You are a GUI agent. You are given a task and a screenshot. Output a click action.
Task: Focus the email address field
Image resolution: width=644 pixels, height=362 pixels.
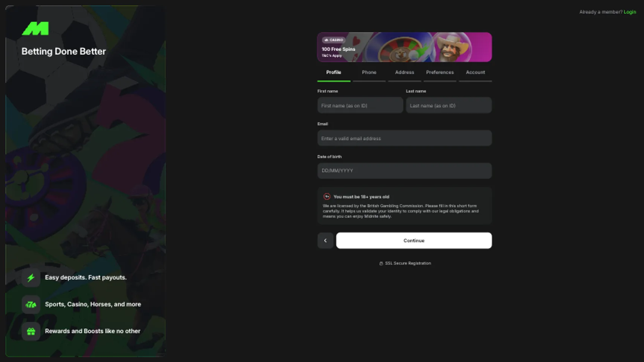[x=404, y=138]
